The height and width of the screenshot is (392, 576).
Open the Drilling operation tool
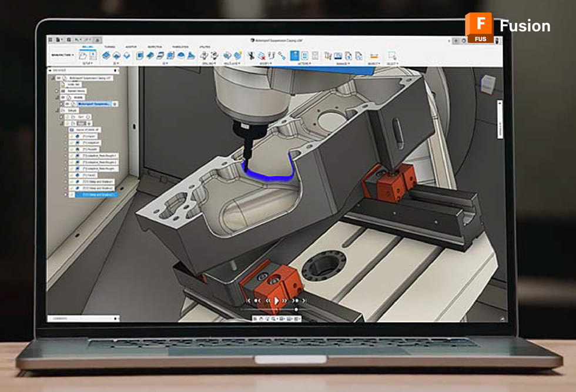pyautogui.click(x=204, y=54)
